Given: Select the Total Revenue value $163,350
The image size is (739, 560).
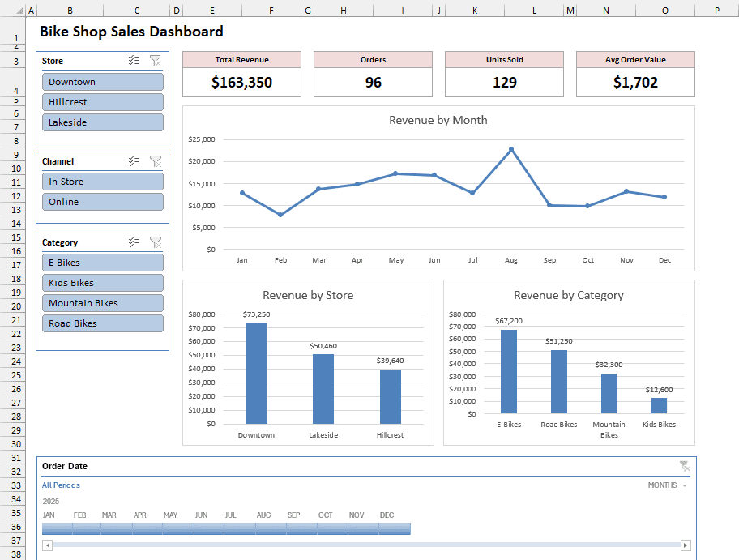Looking at the screenshot, I should [241, 83].
